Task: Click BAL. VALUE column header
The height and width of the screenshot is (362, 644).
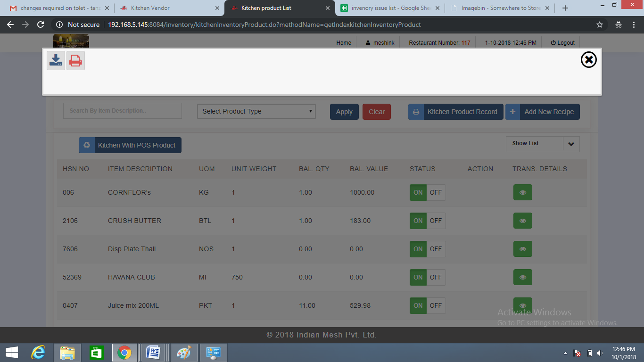Action: (x=369, y=169)
